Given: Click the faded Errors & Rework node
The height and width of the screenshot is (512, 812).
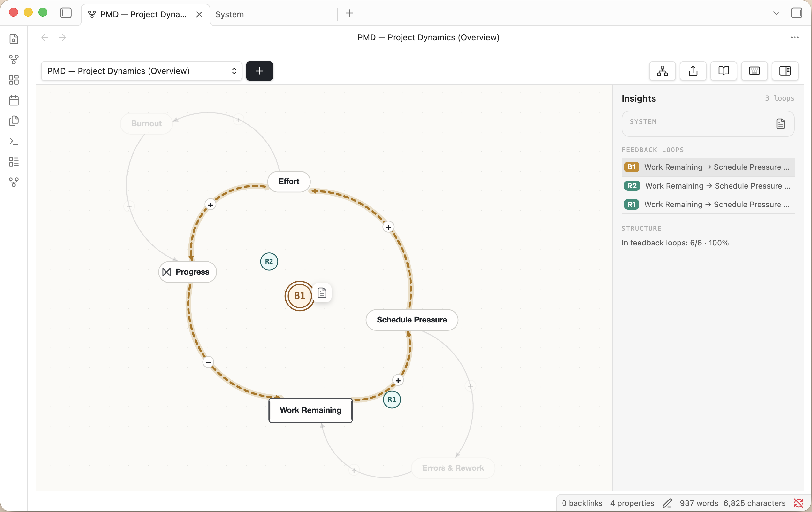Looking at the screenshot, I should [453, 468].
